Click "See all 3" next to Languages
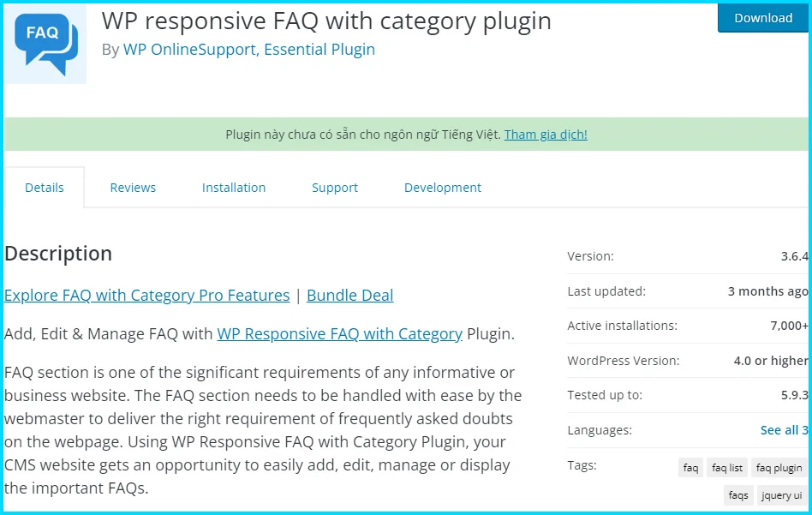This screenshot has height=515, width=812. (x=784, y=429)
